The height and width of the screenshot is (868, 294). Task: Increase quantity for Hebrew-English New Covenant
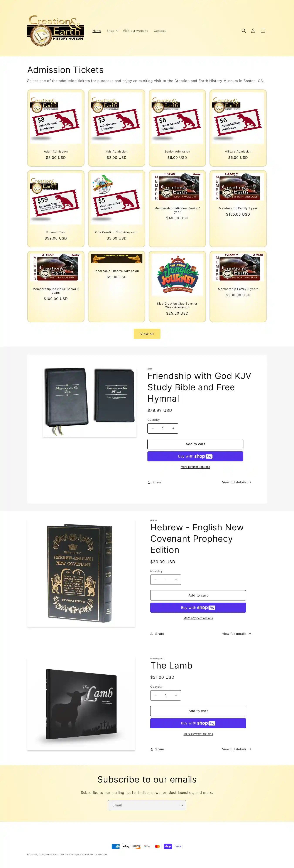click(x=176, y=580)
